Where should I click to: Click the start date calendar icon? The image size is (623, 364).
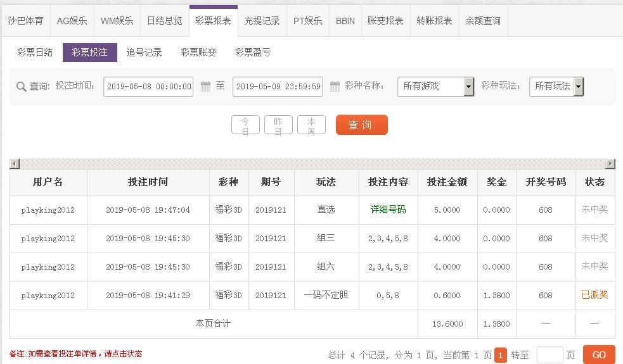coord(205,86)
